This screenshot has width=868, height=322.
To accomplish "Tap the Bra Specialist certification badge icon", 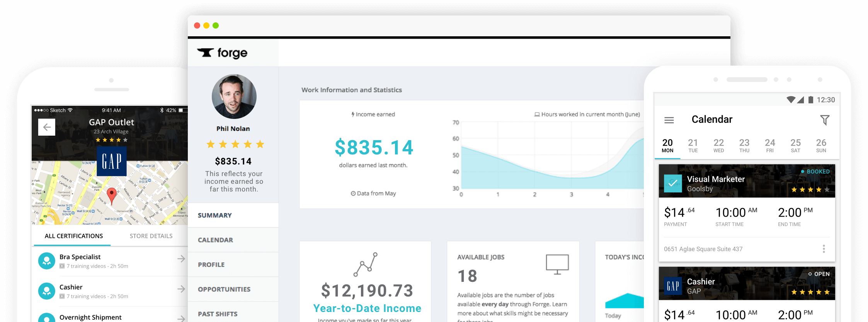I will 47,261.
